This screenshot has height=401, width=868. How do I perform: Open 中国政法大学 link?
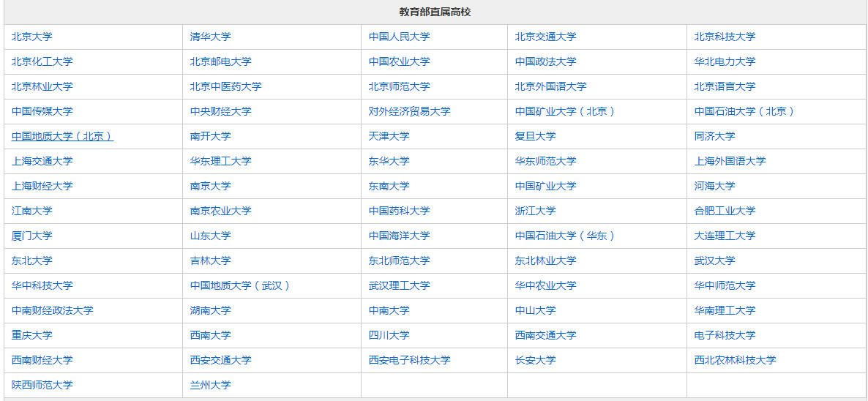(x=545, y=62)
